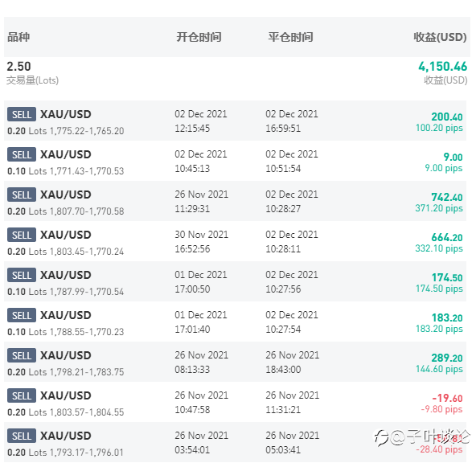Click SELL badge of trade 1,807.70-1,770.58
The height and width of the screenshot is (467, 476).
click(x=22, y=195)
